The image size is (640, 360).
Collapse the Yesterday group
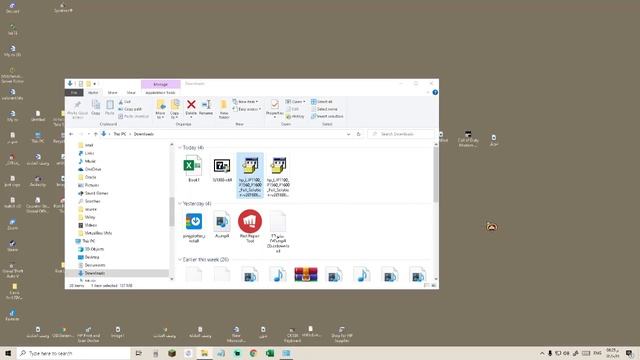[x=180, y=203]
